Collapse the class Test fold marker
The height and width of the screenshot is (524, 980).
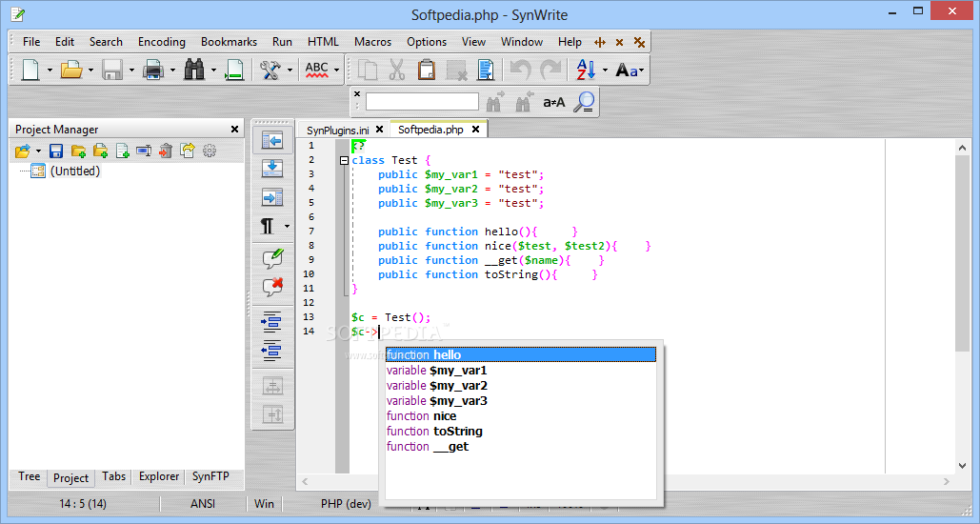click(x=344, y=161)
